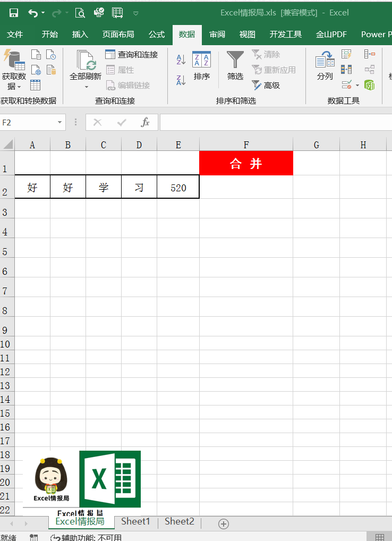This screenshot has width=392, height=541.
Task: Click the Relationships icon
Action: (x=370, y=69)
